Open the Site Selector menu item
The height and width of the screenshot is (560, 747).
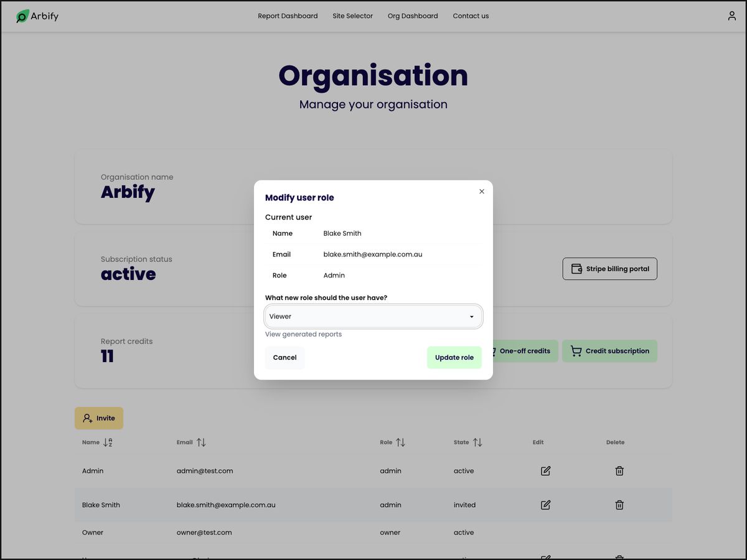pyautogui.click(x=352, y=16)
